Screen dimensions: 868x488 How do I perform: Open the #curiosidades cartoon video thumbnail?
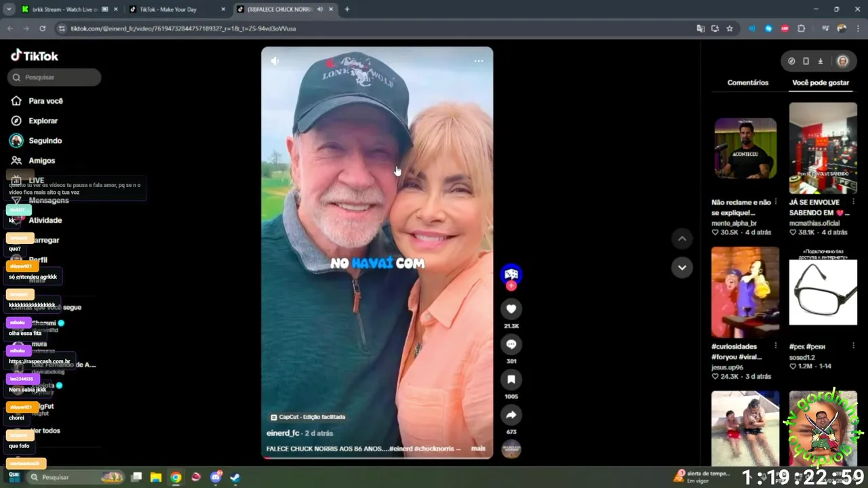745,292
